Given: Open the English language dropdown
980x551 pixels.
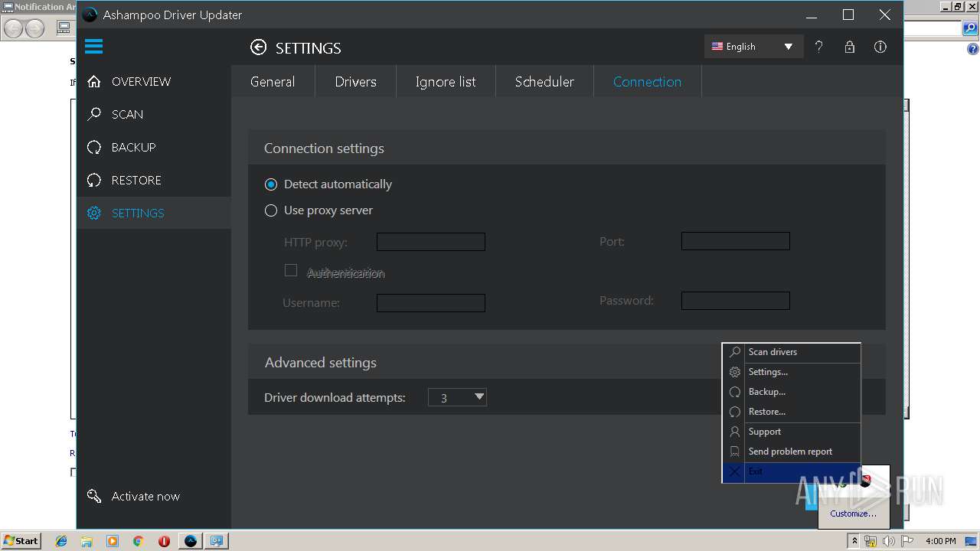Looking at the screenshot, I should 753,47.
